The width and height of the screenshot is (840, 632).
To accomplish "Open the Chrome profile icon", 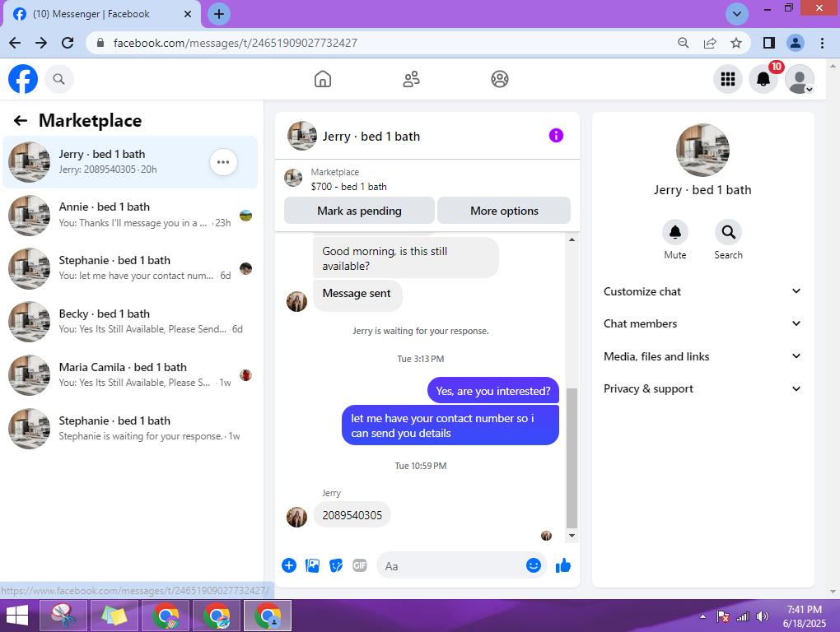I will coord(796,43).
